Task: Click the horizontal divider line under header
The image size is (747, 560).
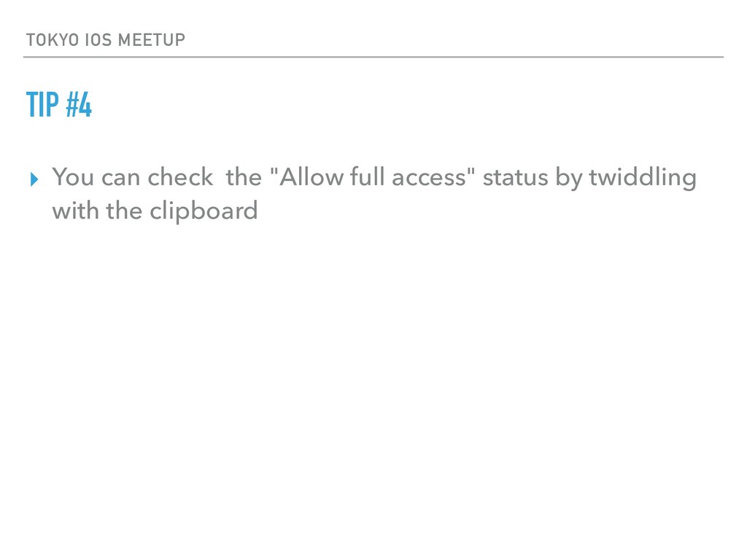Action: 373,57
